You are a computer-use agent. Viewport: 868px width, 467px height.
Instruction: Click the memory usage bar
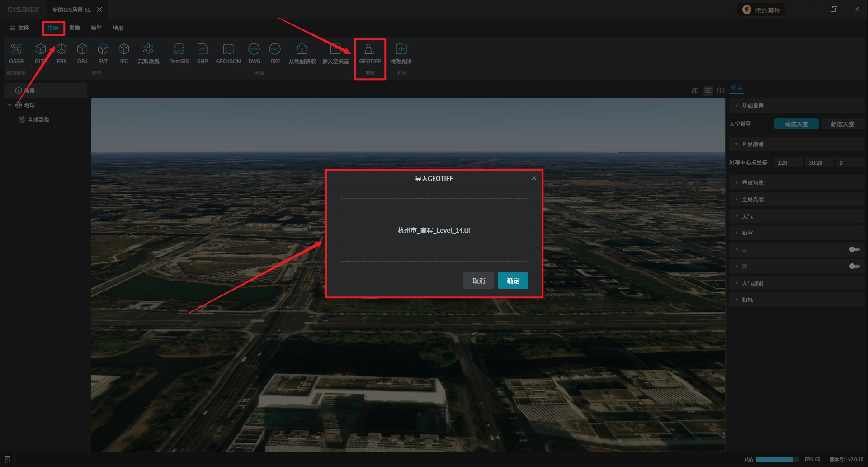775,459
